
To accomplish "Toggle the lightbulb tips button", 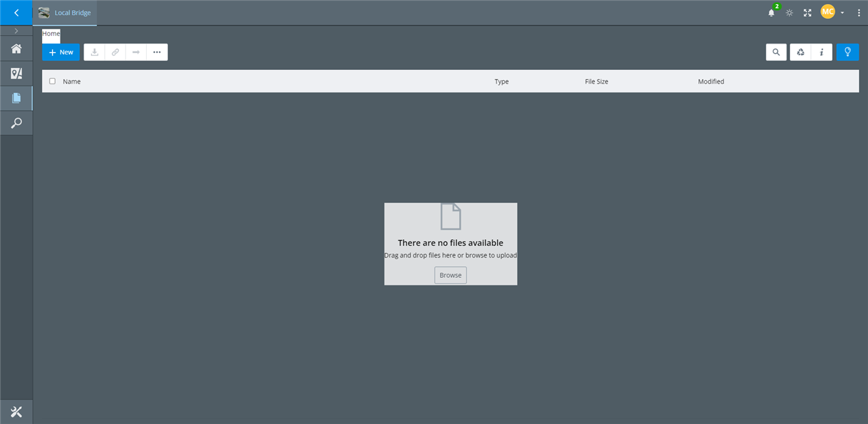I will coord(847,52).
